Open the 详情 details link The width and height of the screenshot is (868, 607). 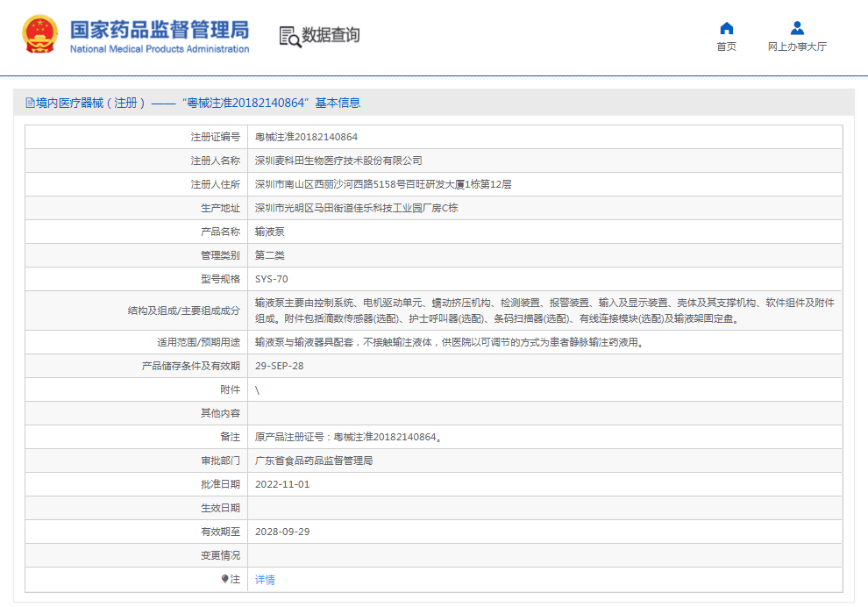[x=264, y=580]
